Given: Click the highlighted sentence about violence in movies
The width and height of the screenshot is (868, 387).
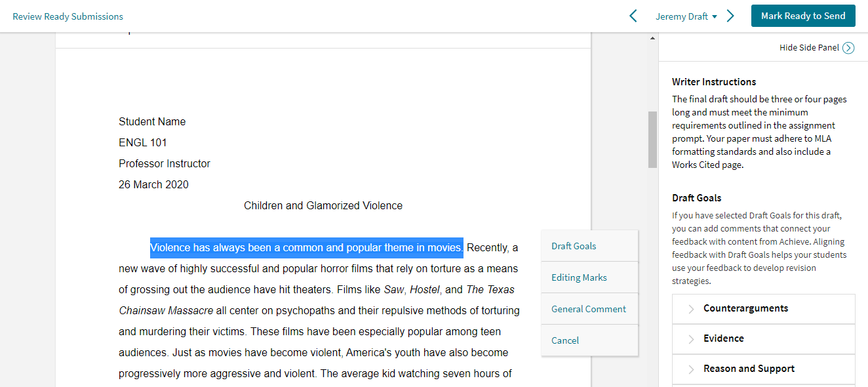Looking at the screenshot, I should (306, 248).
